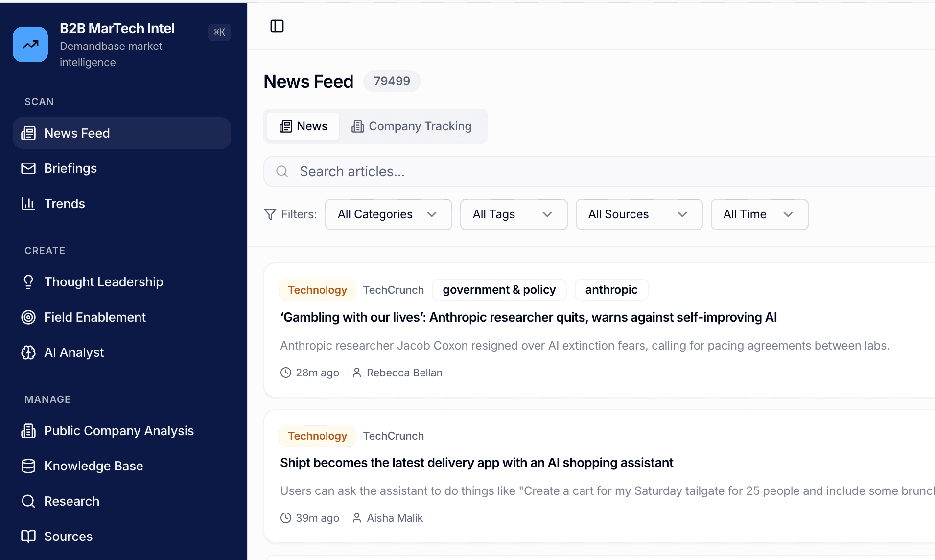Click the building icon on Company Tracking tab
This screenshot has width=935, height=560.
coord(358,126)
